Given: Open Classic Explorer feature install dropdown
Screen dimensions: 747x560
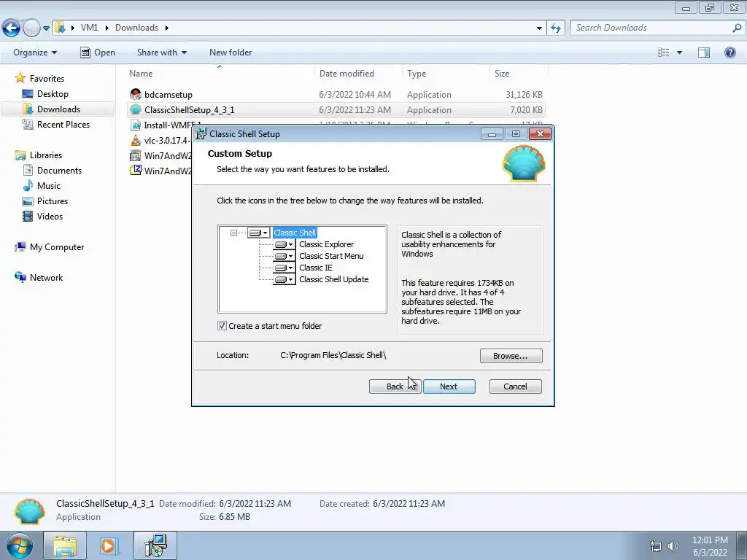Looking at the screenshot, I should (285, 244).
